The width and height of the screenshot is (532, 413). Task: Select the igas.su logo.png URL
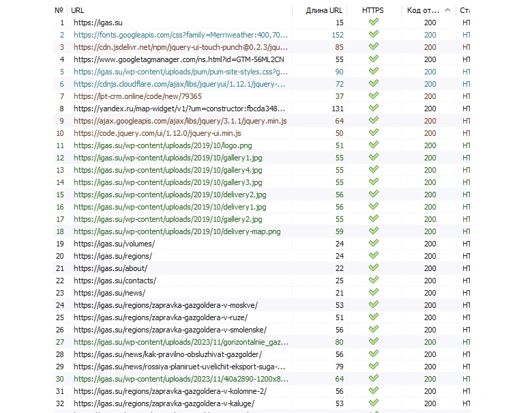coord(163,145)
